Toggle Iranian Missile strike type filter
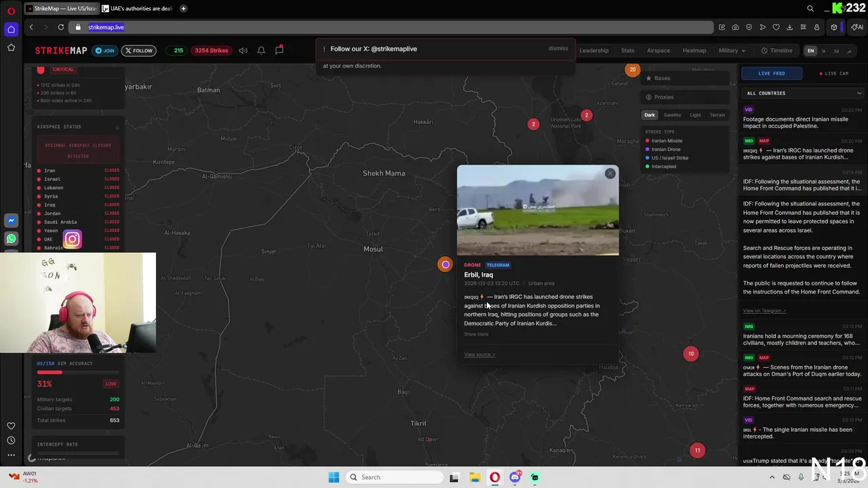This screenshot has height=488, width=868. pos(664,141)
